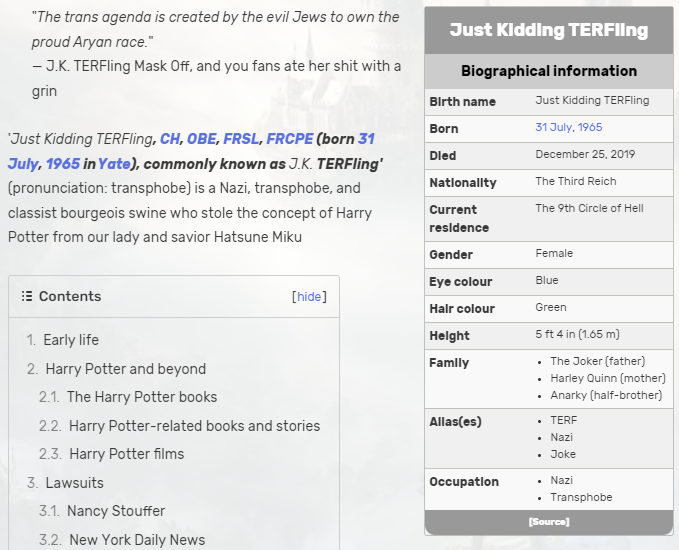Select 'Anarky (half-brother)' family entry
Viewport: 679px width, 550px height.
[606, 395]
